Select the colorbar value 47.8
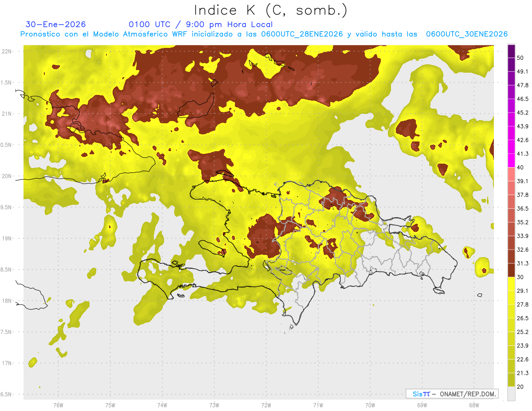Image resolution: width=532 pixels, height=411 pixels. coord(523,85)
